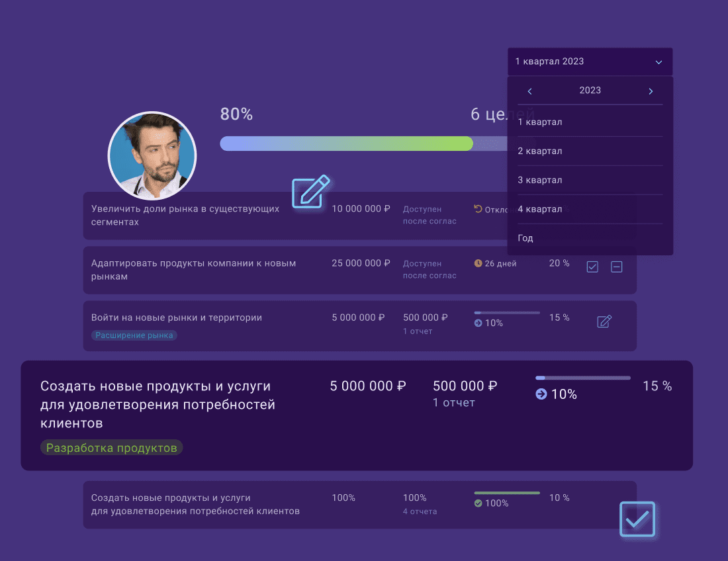Click the 10% arrow icon in 'Войти на новые рынки' row
Image resolution: width=728 pixels, height=561 pixels.
click(x=478, y=323)
